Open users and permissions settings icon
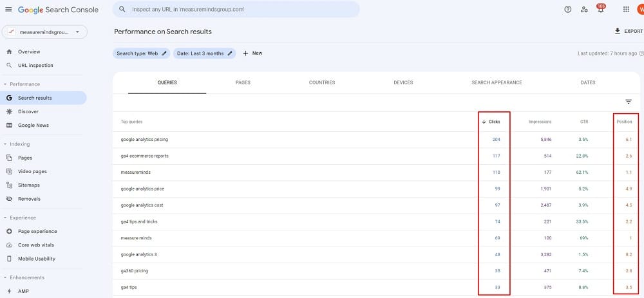 click(x=584, y=9)
